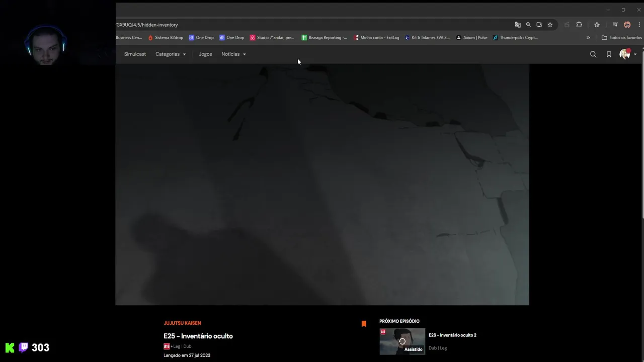Screen dimensions: 644x362
Task: Open the Simulcast page
Action: 135,54
